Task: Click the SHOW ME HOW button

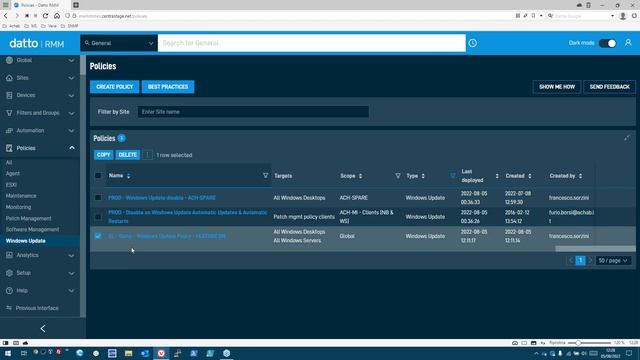Action: (x=557, y=87)
